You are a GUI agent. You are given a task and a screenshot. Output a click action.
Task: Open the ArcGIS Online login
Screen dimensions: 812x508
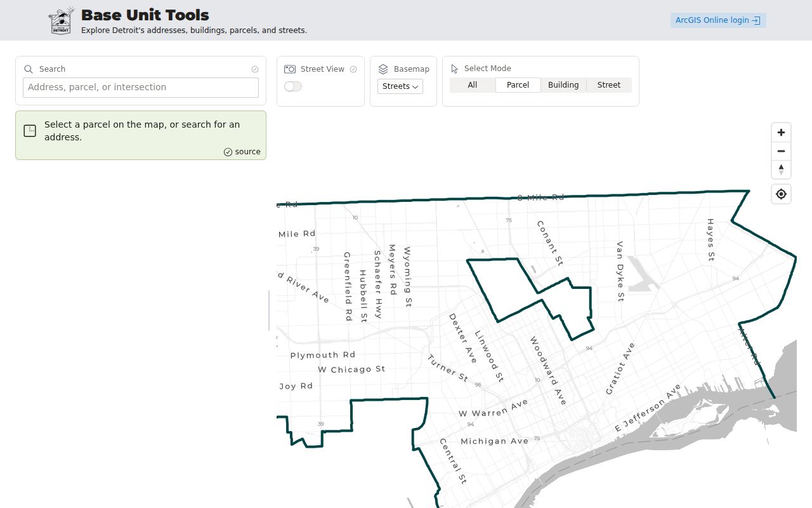[718, 20]
